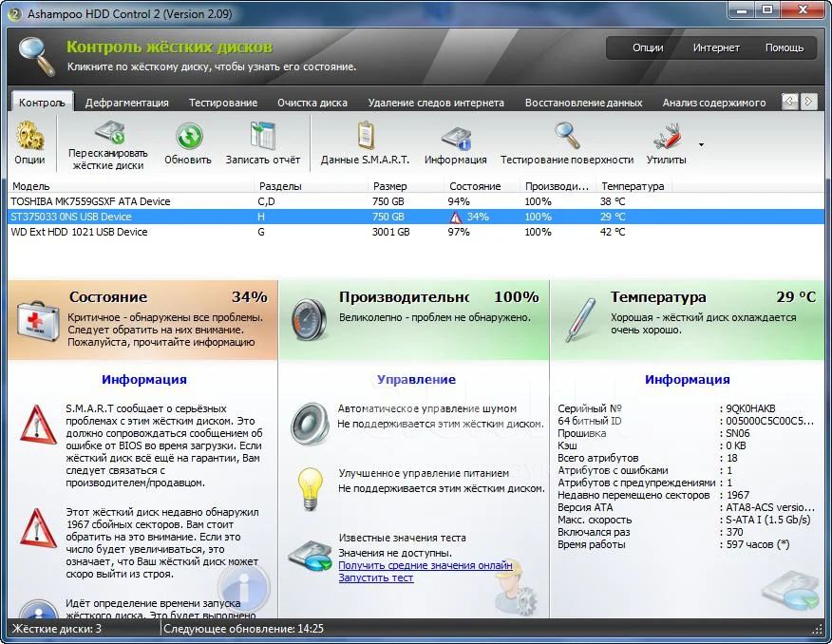Open Данные S.M.A.R.T. clipboard icon

pos(365,136)
